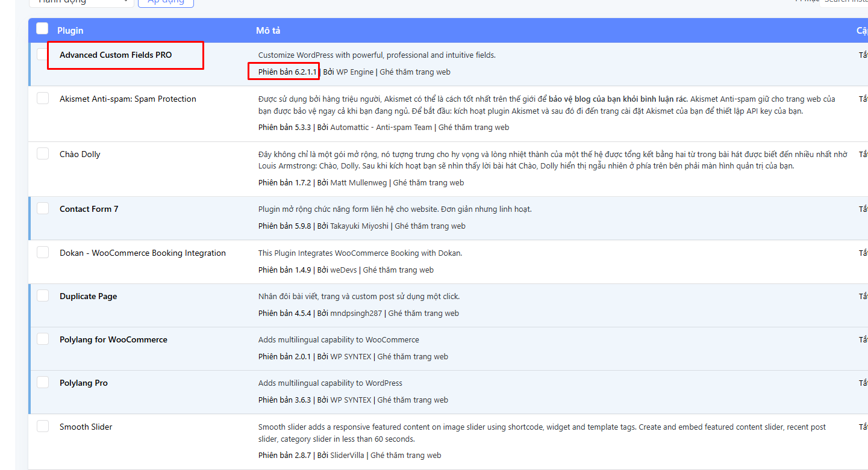Click the Phiên bản 6.2.1.1 version text

click(287, 72)
